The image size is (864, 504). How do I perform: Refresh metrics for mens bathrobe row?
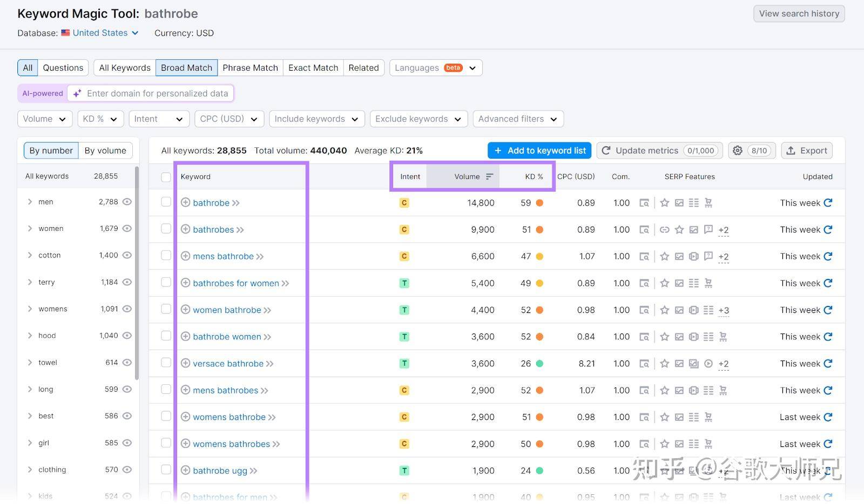pyautogui.click(x=828, y=256)
